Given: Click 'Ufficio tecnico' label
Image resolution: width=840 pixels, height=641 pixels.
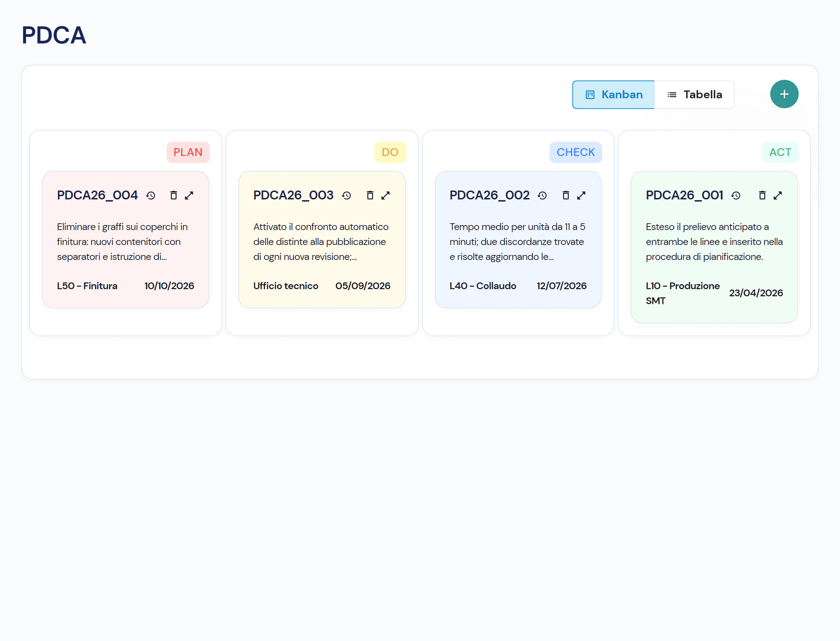Looking at the screenshot, I should [285, 286].
